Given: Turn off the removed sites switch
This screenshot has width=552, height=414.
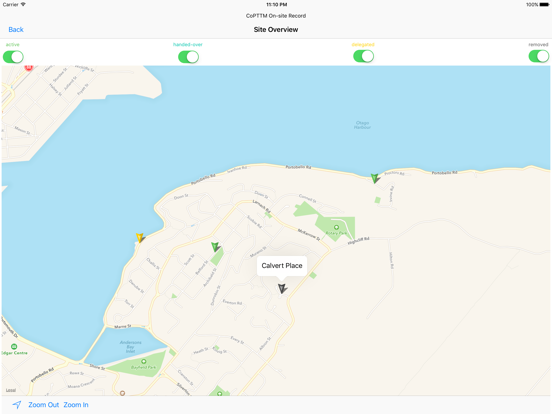Looking at the screenshot, I should [x=539, y=56].
